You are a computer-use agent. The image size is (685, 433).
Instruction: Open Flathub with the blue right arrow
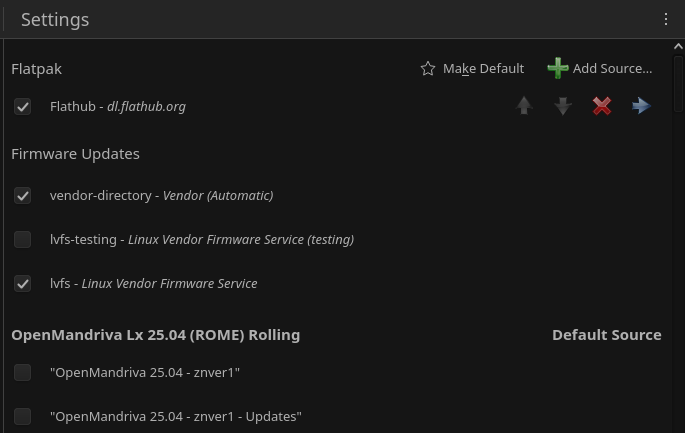(x=641, y=106)
